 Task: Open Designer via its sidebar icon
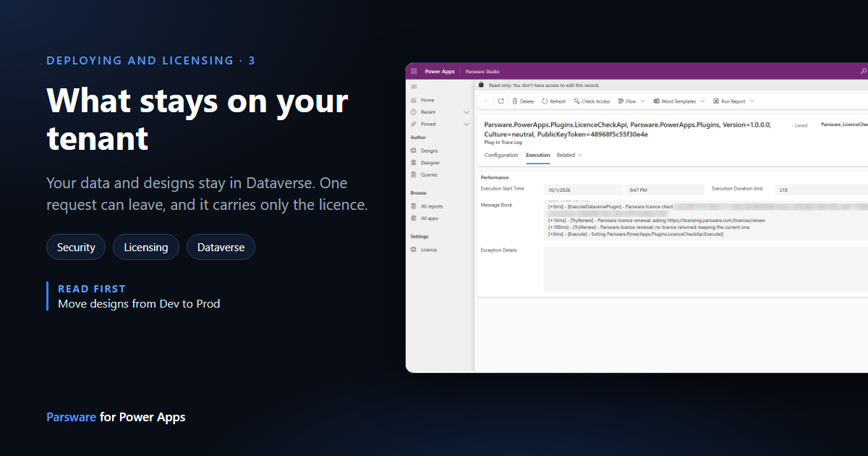point(413,163)
